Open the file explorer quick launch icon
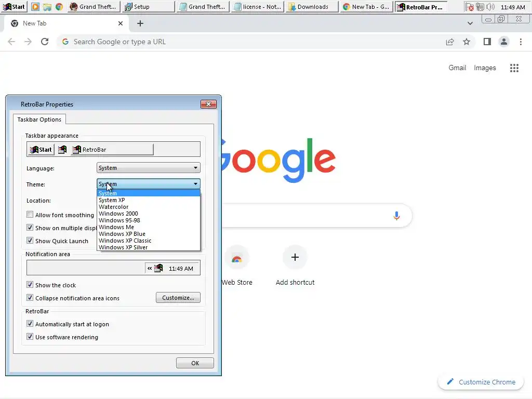532x399 pixels. click(47, 7)
